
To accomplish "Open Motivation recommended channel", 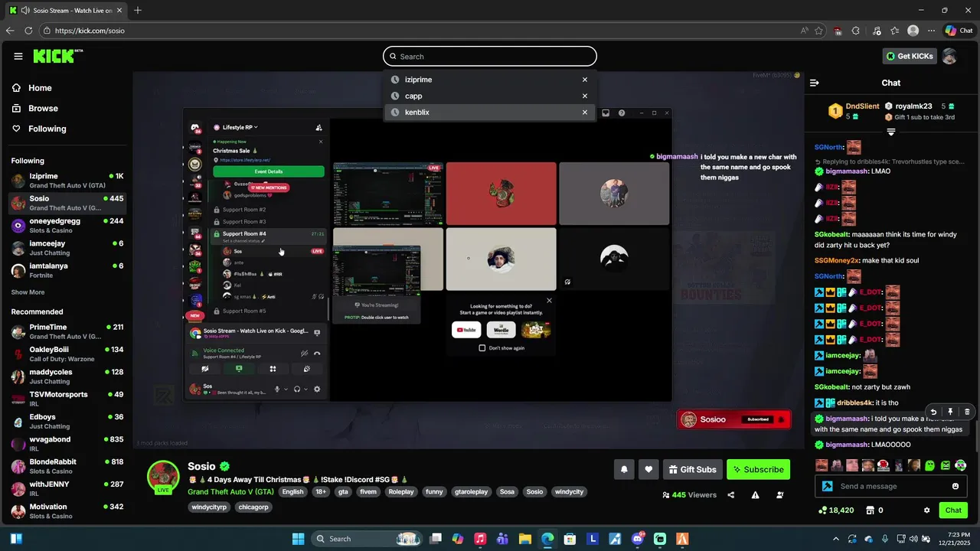I will coord(67,511).
